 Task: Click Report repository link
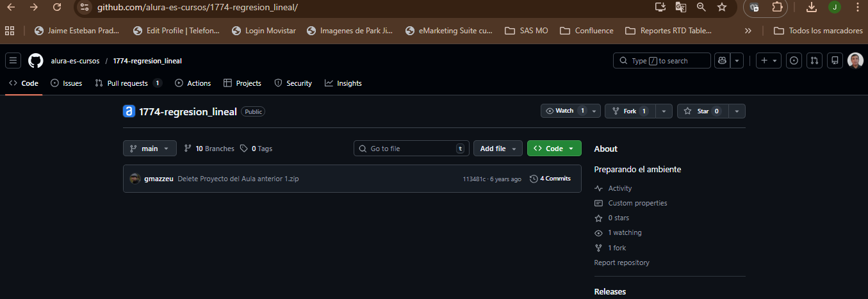pyautogui.click(x=621, y=263)
